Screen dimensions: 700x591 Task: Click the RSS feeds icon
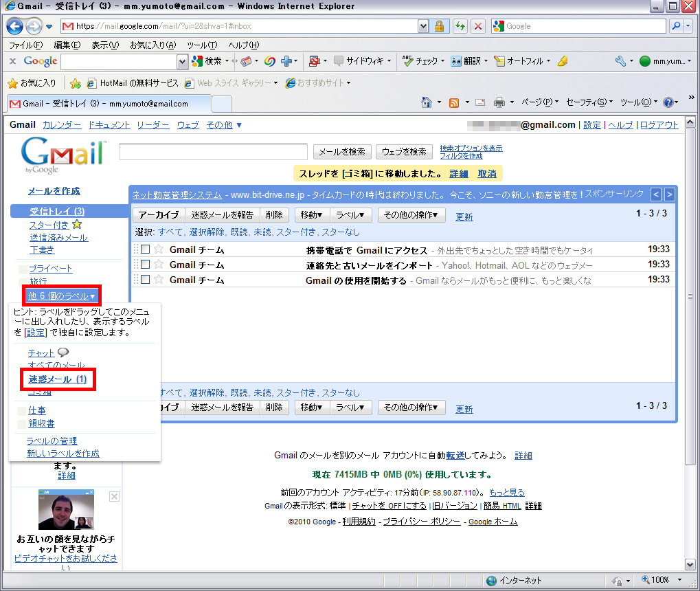click(x=454, y=103)
